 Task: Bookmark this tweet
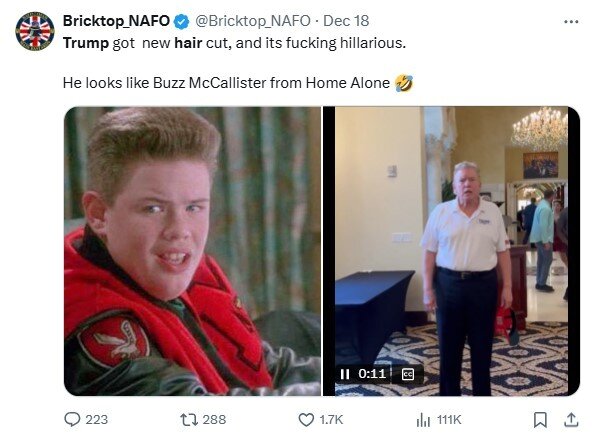tap(540, 420)
